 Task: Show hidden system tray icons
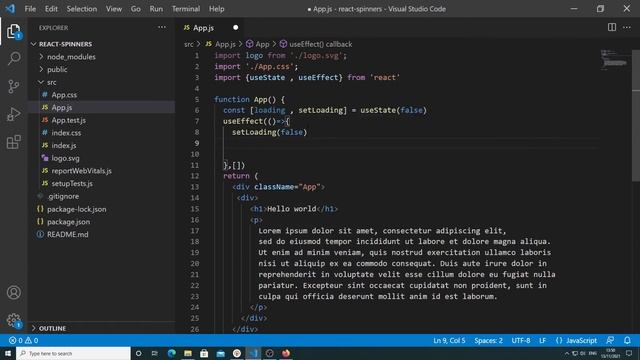click(567, 353)
